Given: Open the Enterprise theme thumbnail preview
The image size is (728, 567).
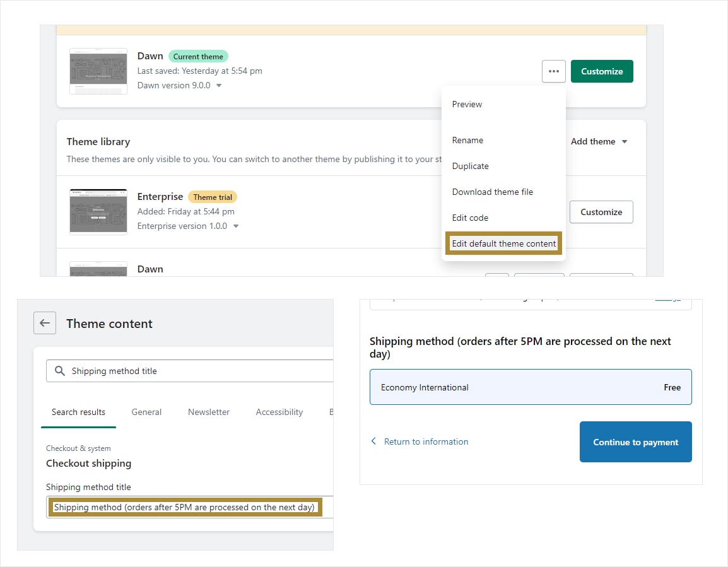Looking at the screenshot, I should (98, 212).
